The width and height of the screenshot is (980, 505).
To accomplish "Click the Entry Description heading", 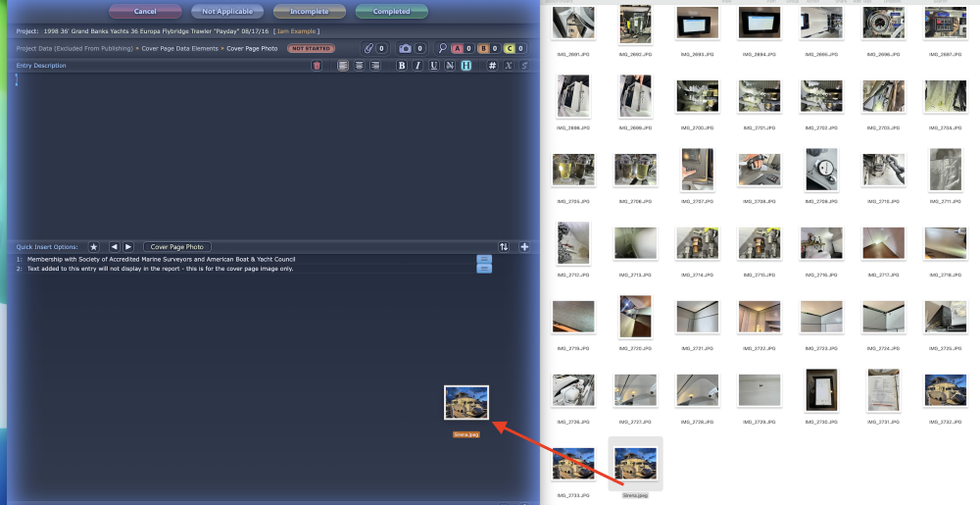I will click(41, 66).
